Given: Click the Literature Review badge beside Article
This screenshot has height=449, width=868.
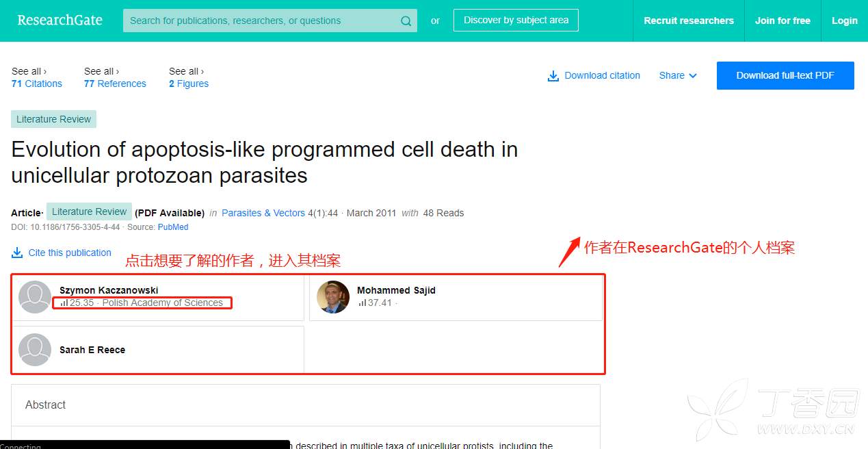Looking at the screenshot, I should (x=90, y=211).
